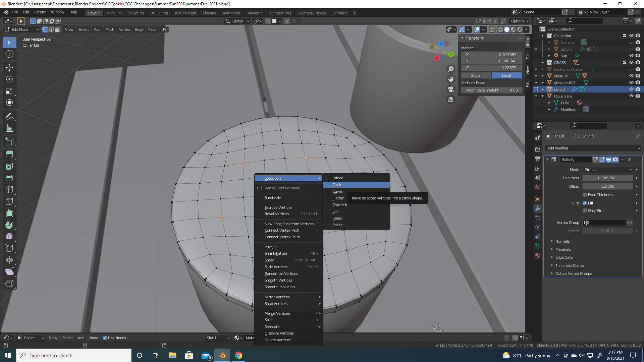The height and width of the screenshot is (362, 644).
Task: Click Bevel Vertices in context menu
Action: click(277, 214)
